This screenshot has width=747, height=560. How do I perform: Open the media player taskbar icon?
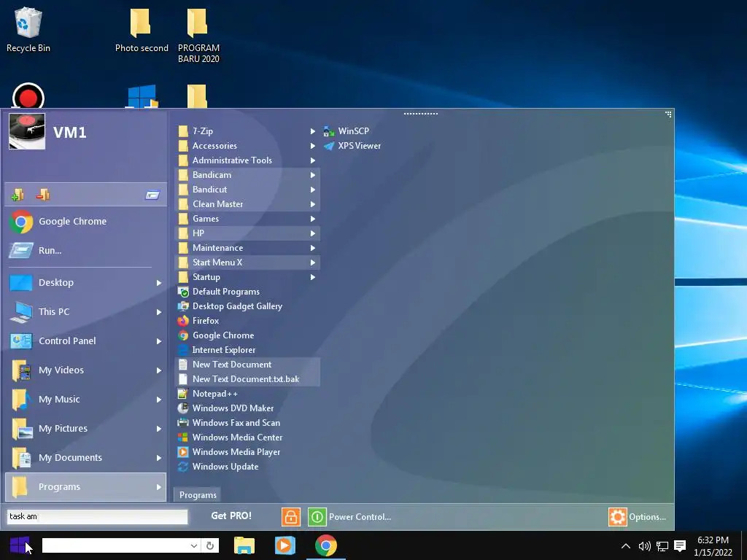click(285, 545)
